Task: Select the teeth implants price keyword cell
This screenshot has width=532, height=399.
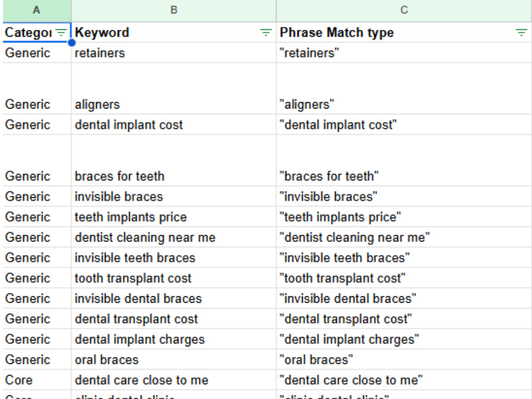Action: pos(174,217)
